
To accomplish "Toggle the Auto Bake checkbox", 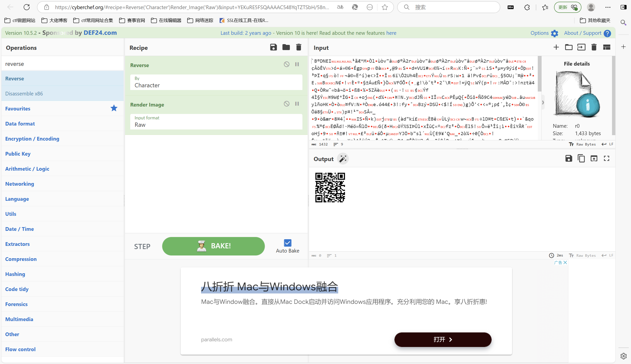I will tap(287, 243).
